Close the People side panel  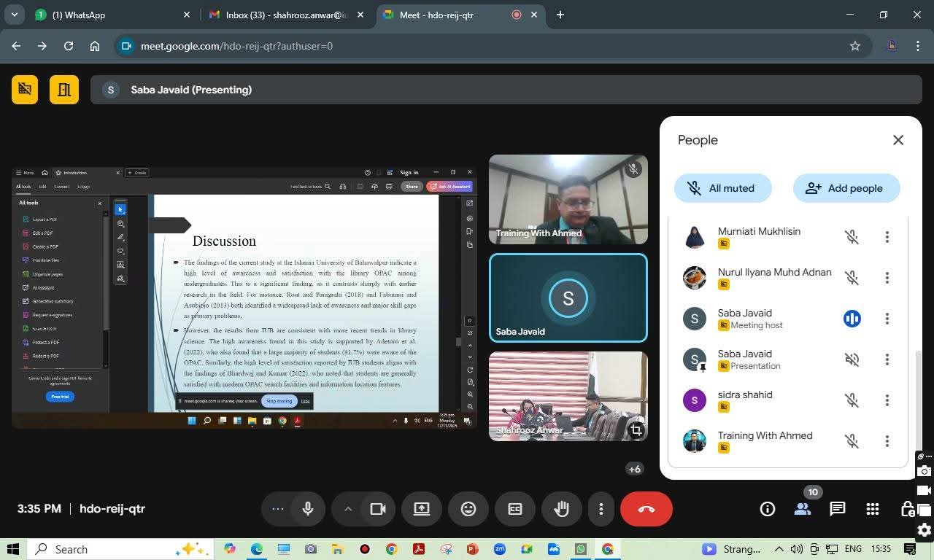[x=898, y=140]
